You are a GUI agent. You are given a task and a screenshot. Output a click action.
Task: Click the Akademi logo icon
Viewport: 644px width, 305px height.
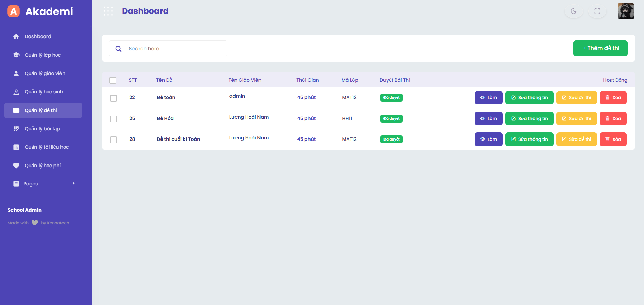pos(14,11)
